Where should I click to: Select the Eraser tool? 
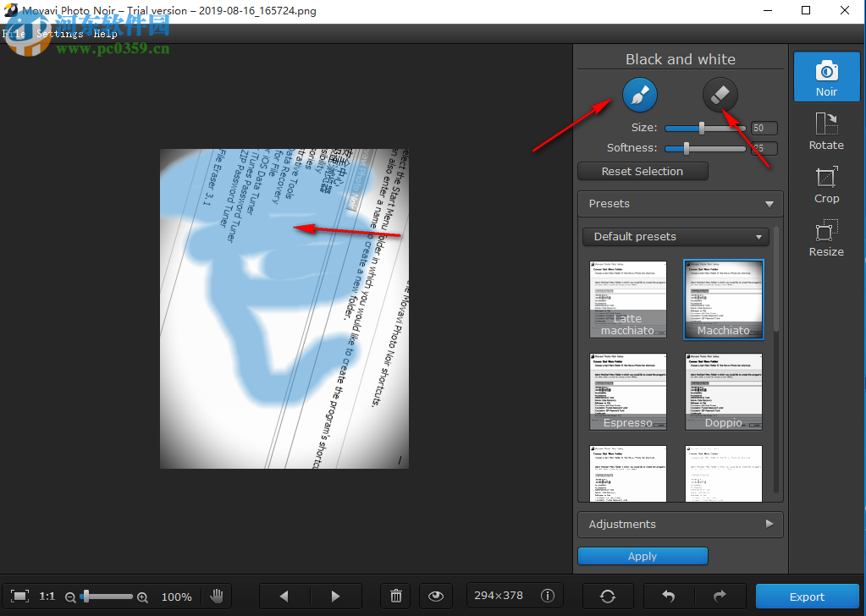point(720,94)
